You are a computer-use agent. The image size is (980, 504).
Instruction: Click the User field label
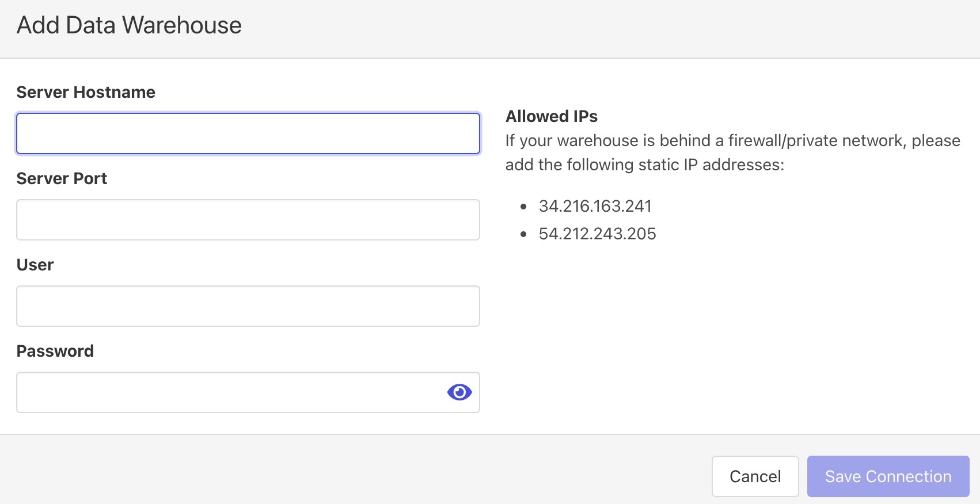tap(35, 265)
